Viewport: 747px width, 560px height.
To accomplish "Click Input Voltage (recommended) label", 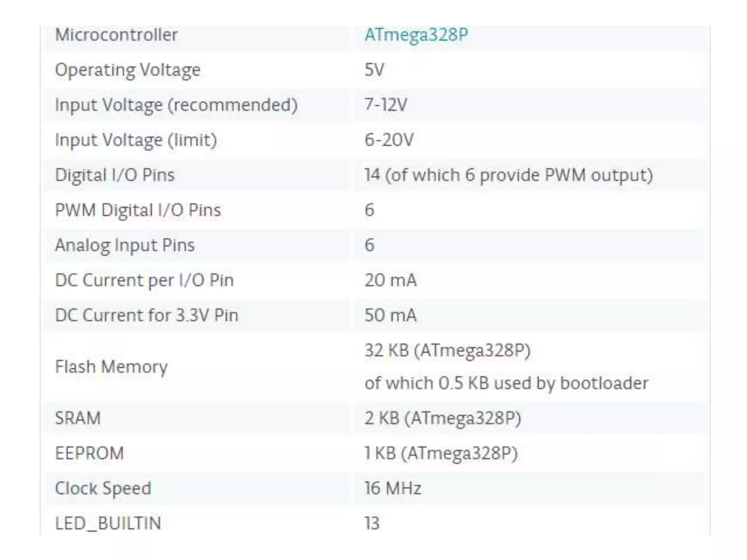I will click(x=176, y=105).
